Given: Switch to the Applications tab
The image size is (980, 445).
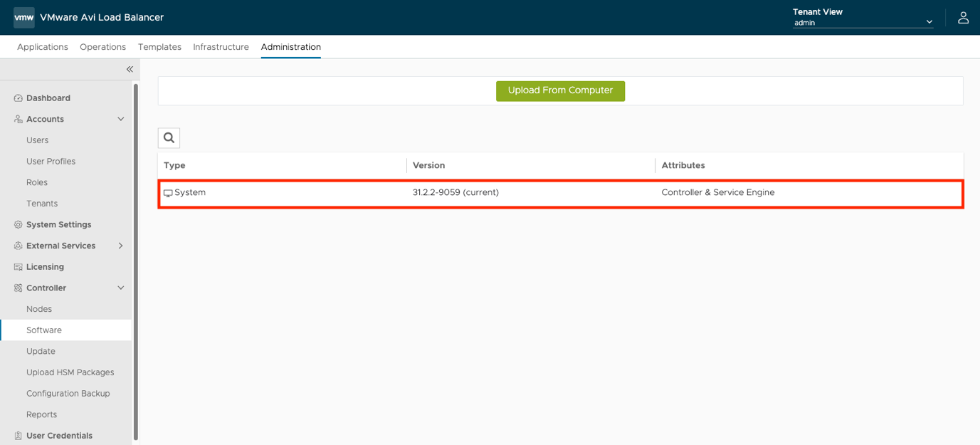Looking at the screenshot, I should pos(43,47).
